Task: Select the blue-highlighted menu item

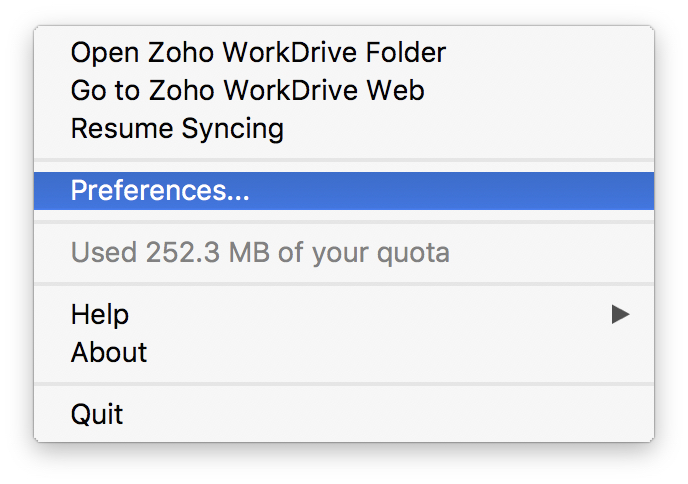Action: click(x=343, y=191)
